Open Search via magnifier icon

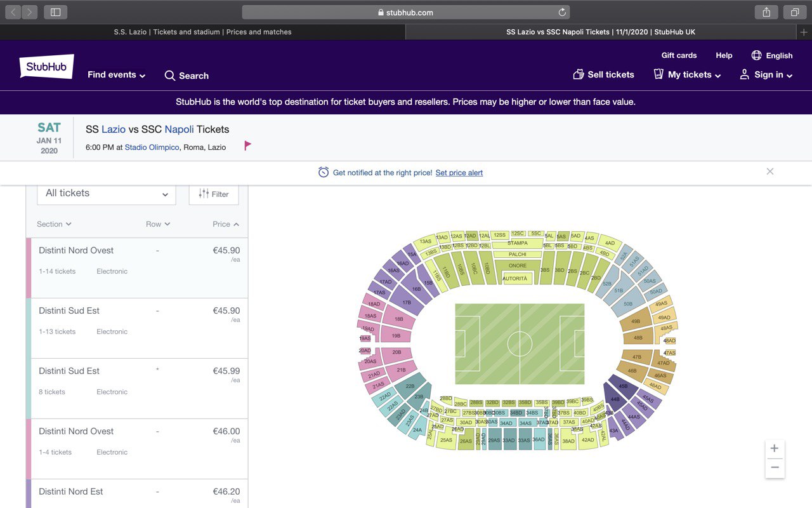170,76
